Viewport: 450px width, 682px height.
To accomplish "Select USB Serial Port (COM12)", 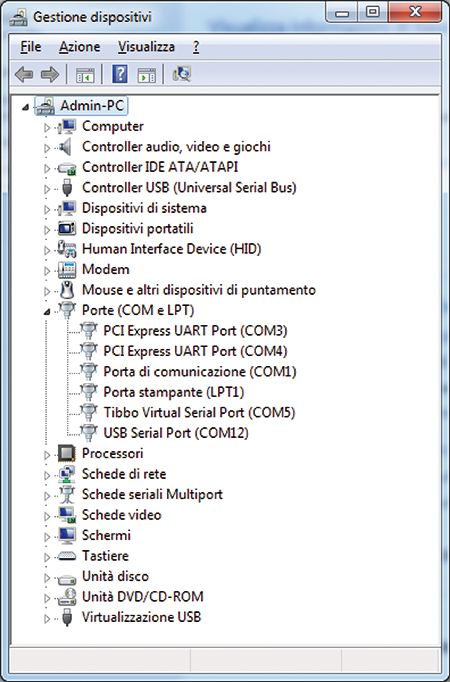I will (176, 433).
